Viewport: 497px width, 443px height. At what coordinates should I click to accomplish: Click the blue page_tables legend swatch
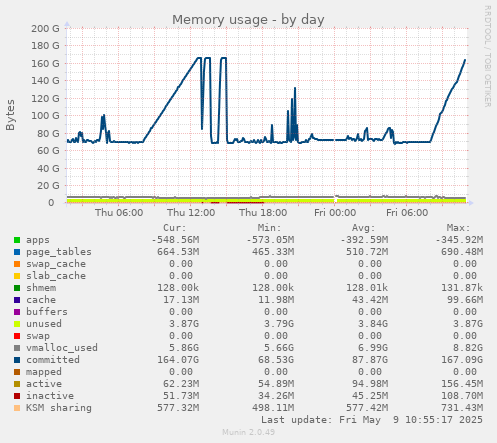pyautogui.click(x=17, y=252)
